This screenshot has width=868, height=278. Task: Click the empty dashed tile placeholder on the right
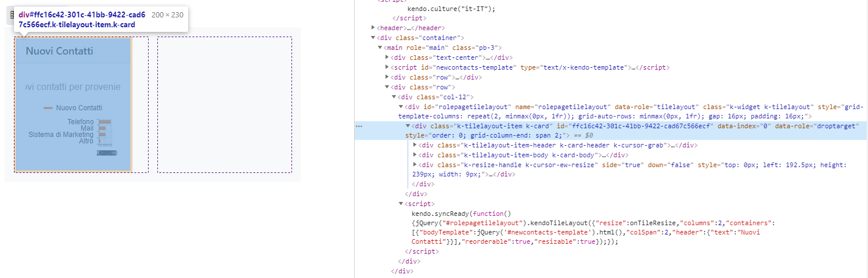pos(224,104)
